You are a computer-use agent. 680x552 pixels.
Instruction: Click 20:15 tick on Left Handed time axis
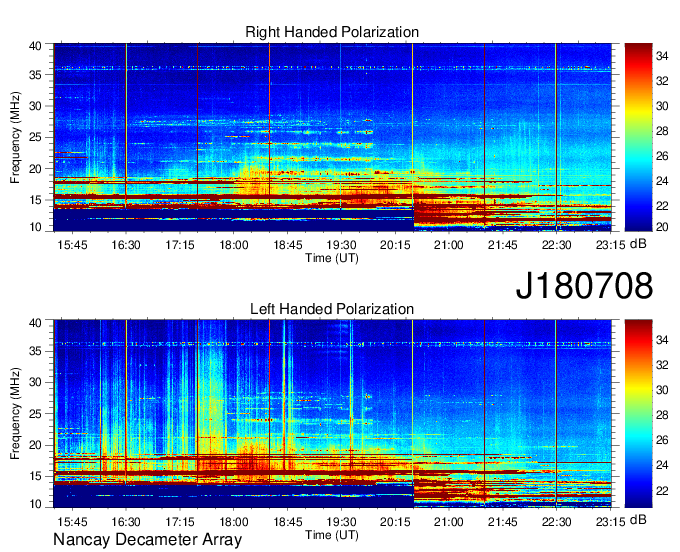pos(395,522)
